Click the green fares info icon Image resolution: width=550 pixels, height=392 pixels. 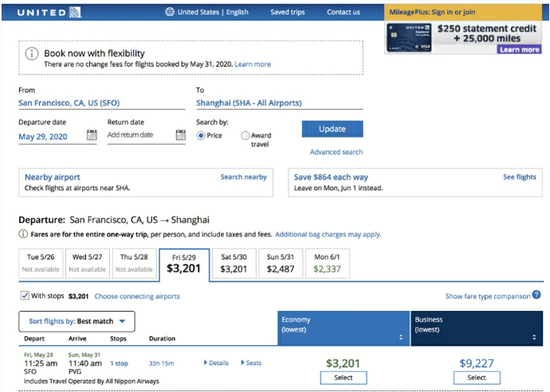[23, 234]
